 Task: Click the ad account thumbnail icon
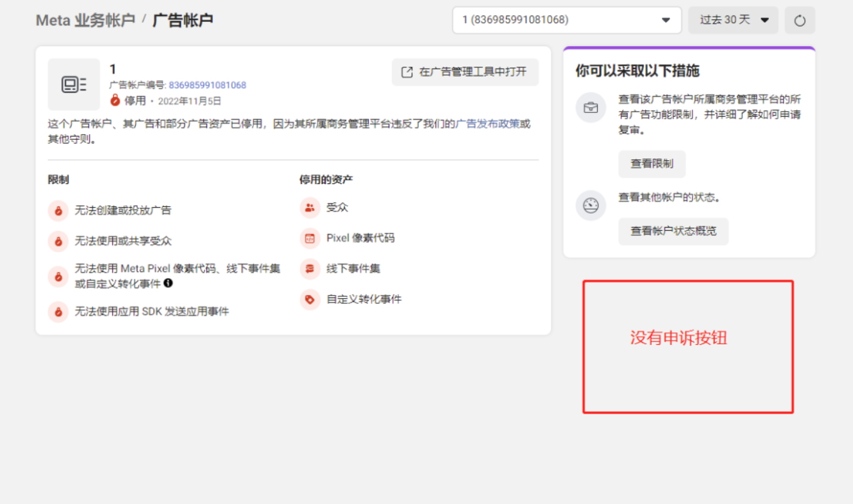pos(74,85)
